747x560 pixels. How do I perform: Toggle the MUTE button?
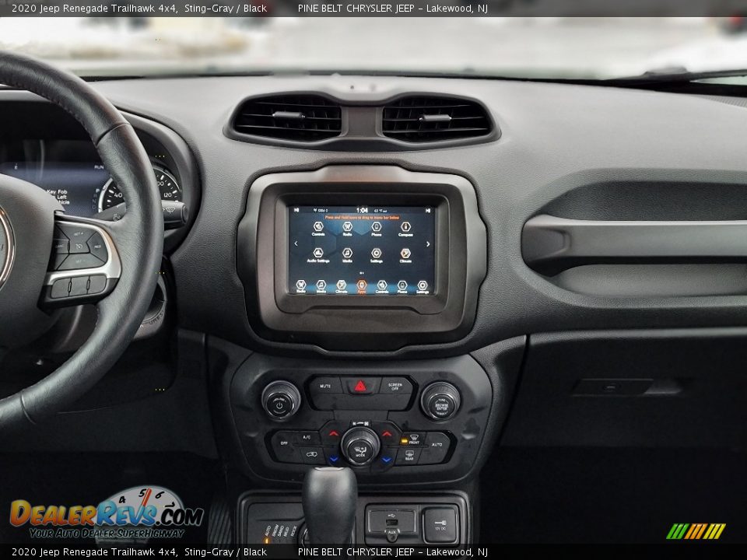click(325, 387)
